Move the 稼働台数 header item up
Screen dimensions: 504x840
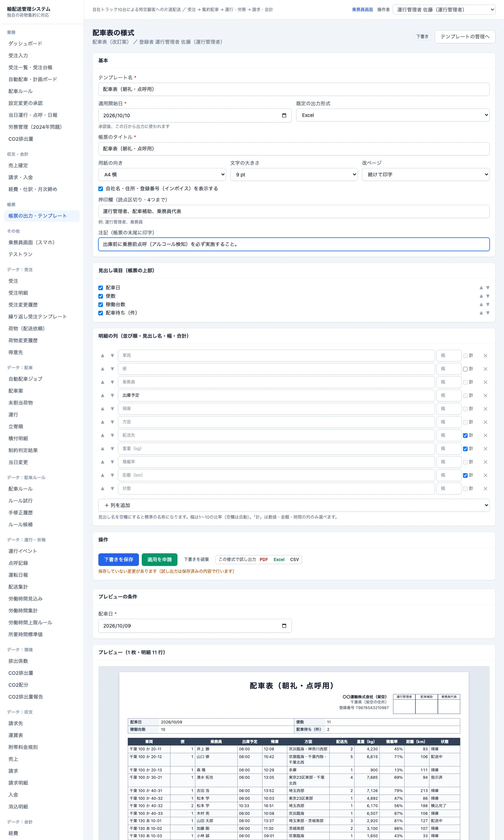(481, 304)
